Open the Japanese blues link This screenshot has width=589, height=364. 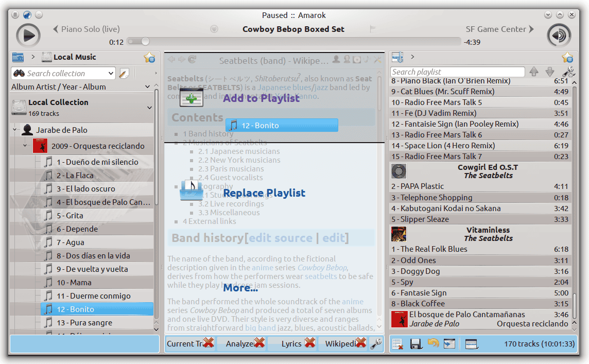click(284, 88)
